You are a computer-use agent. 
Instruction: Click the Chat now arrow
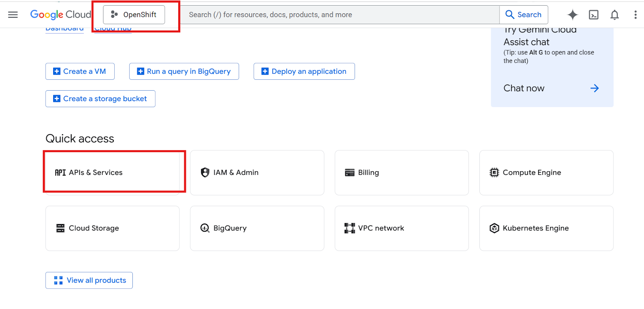click(x=594, y=88)
